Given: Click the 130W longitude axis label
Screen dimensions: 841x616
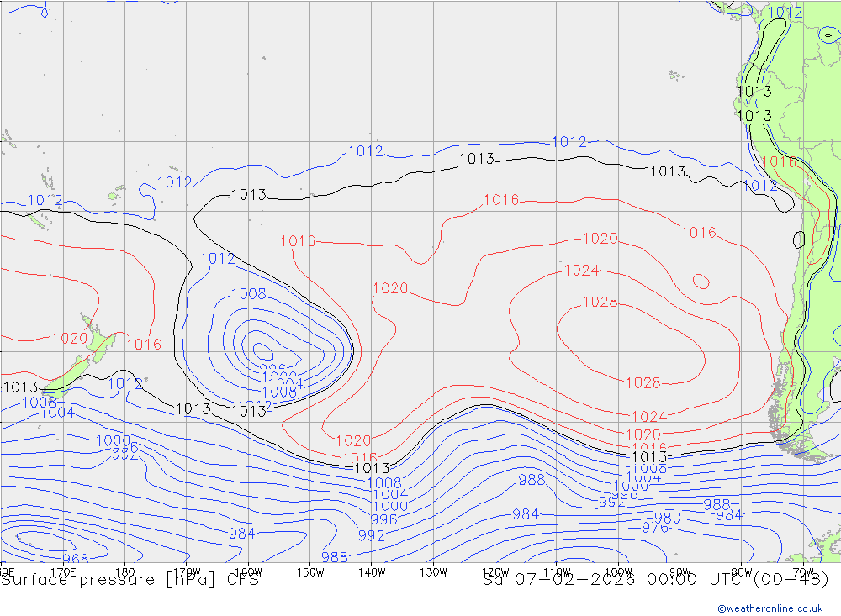Looking at the screenshot, I should [x=433, y=572].
